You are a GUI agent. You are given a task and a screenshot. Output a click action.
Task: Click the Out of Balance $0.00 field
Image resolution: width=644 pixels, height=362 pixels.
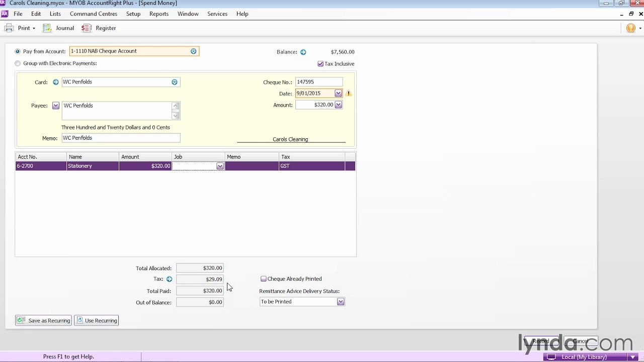point(200,302)
